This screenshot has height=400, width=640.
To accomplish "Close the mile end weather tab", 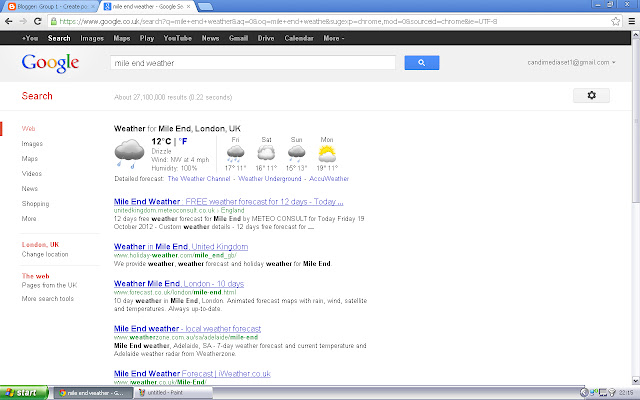I will [x=188, y=7].
